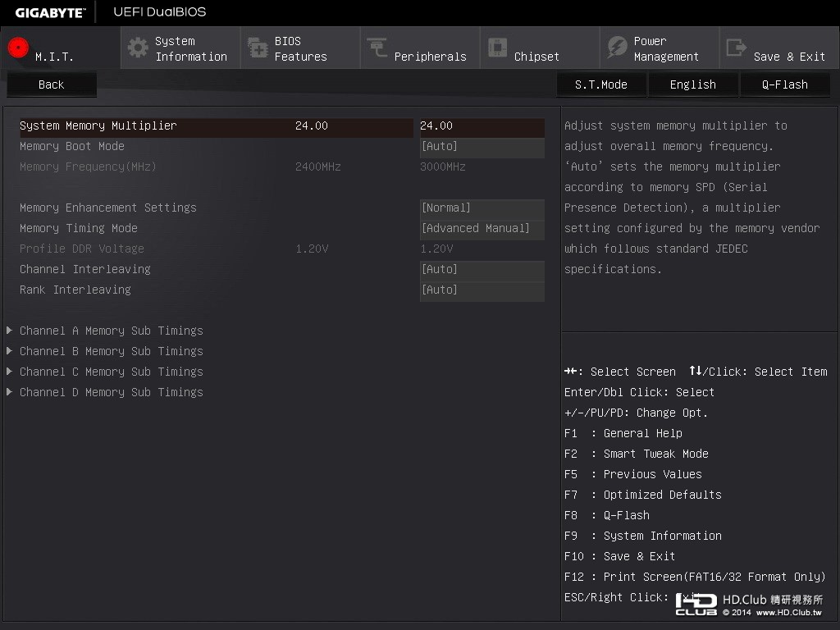Go to the Peripherals tab
The width and height of the screenshot is (840, 630).
coord(420,48)
